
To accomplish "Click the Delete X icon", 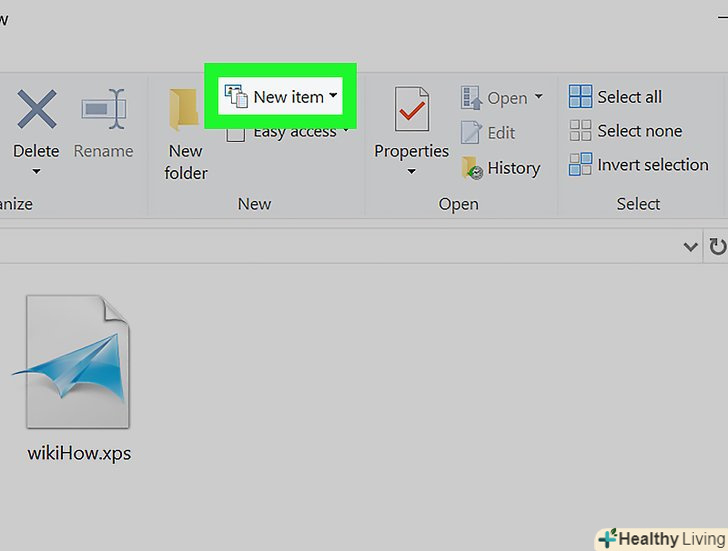I will tap(37, 110).
